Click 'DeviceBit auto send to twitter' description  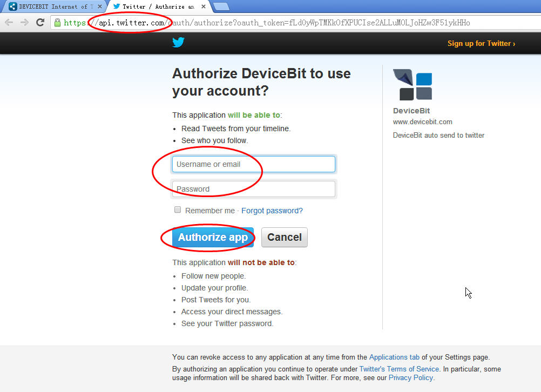point(438,136)
